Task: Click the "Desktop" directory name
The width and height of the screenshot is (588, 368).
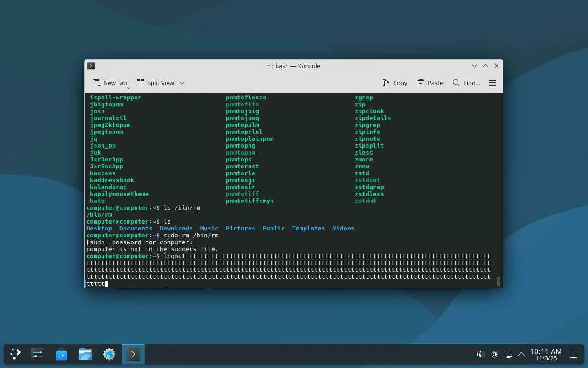Action: click(99, 229)
